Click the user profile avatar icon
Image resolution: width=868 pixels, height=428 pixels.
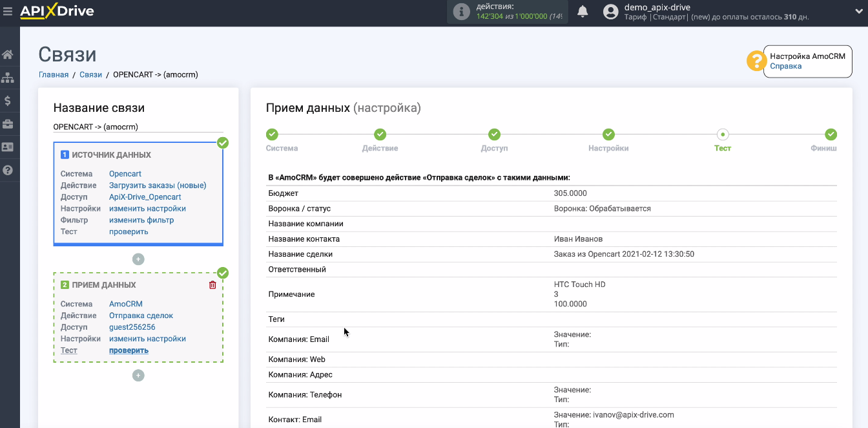pos(611,12)
